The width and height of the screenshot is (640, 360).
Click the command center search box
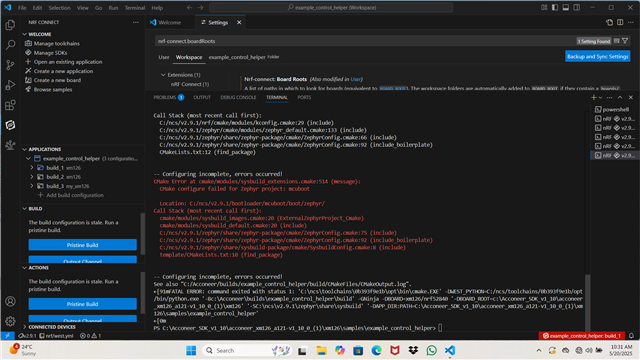pyautogui.click(x=331, y=7)
